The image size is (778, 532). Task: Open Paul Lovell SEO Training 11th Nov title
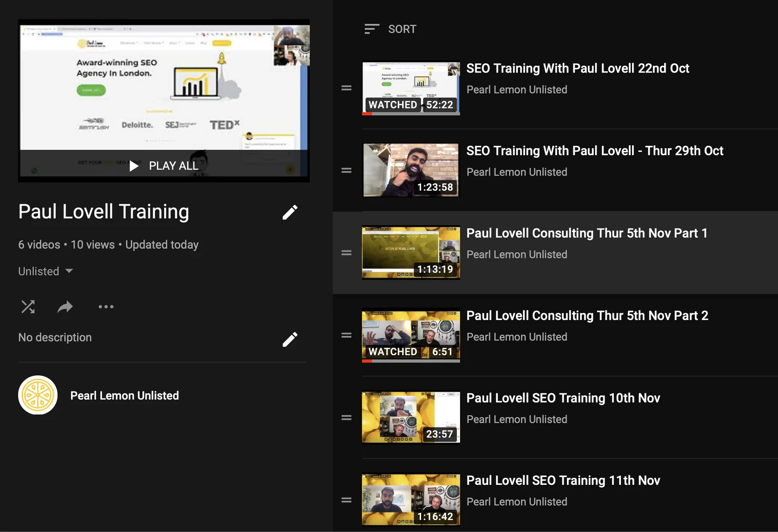(x=563, y=480)
